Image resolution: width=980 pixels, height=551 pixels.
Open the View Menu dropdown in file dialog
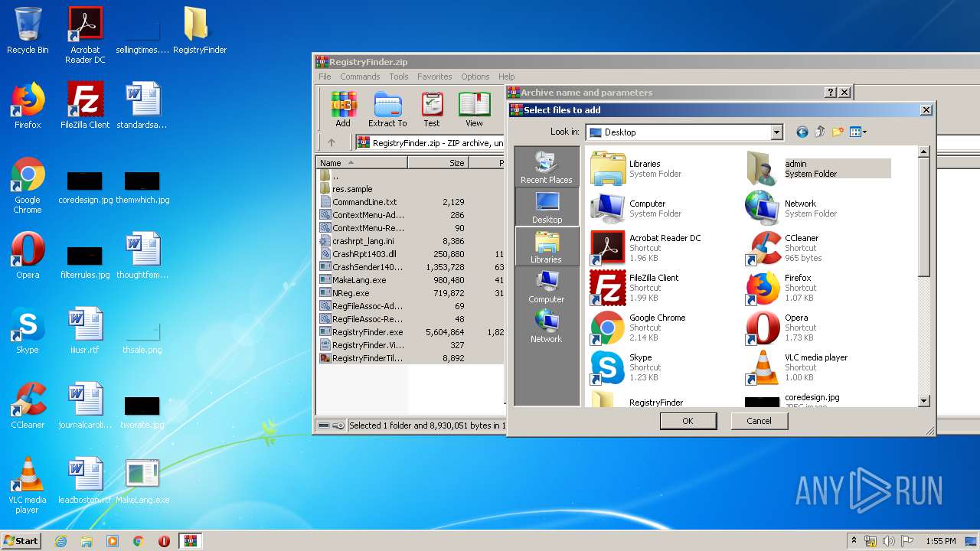point(858,132)
